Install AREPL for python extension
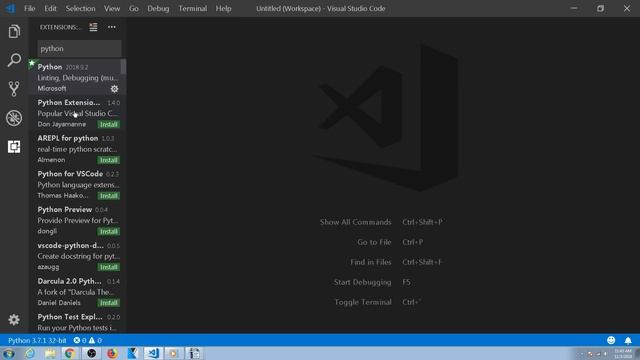The height and width of the screenshot is (360, 640). coord(109,160)
